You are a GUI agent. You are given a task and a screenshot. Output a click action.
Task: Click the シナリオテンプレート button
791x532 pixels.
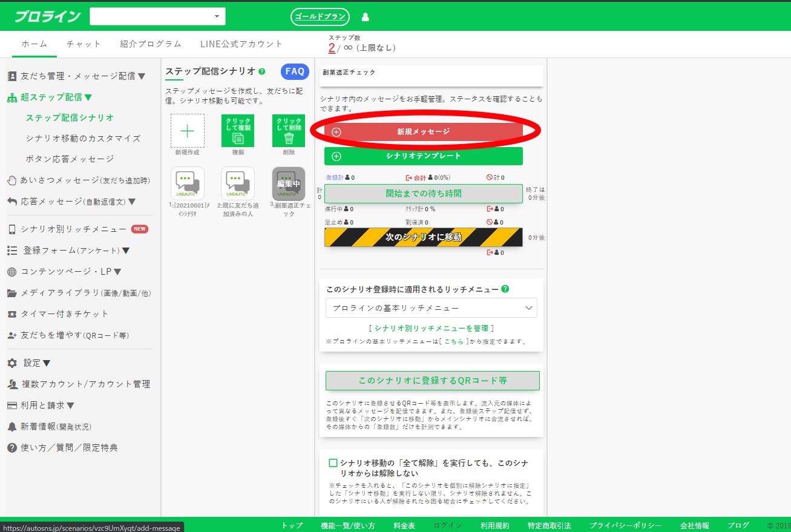[424, 156]
